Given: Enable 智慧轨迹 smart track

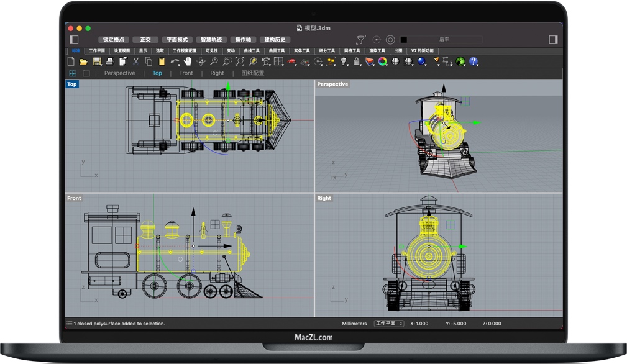Looking at the screenshot, I should pos(211,40).
